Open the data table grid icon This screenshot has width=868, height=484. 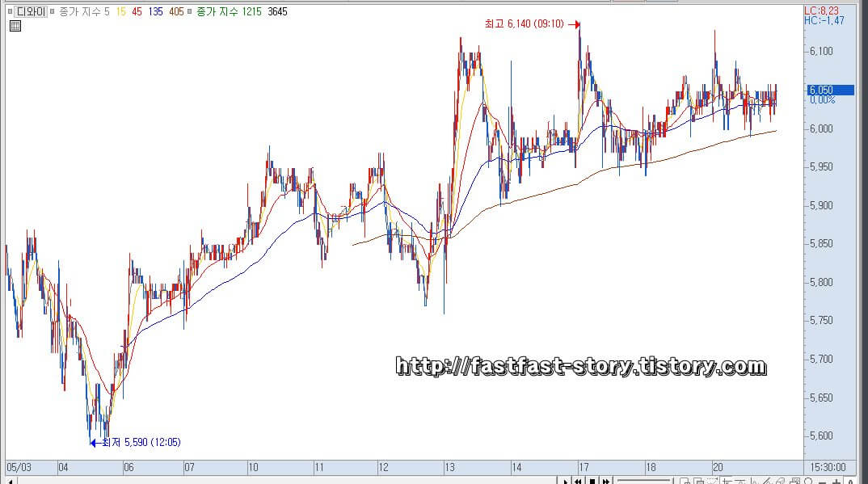click(x=15, y=26)
